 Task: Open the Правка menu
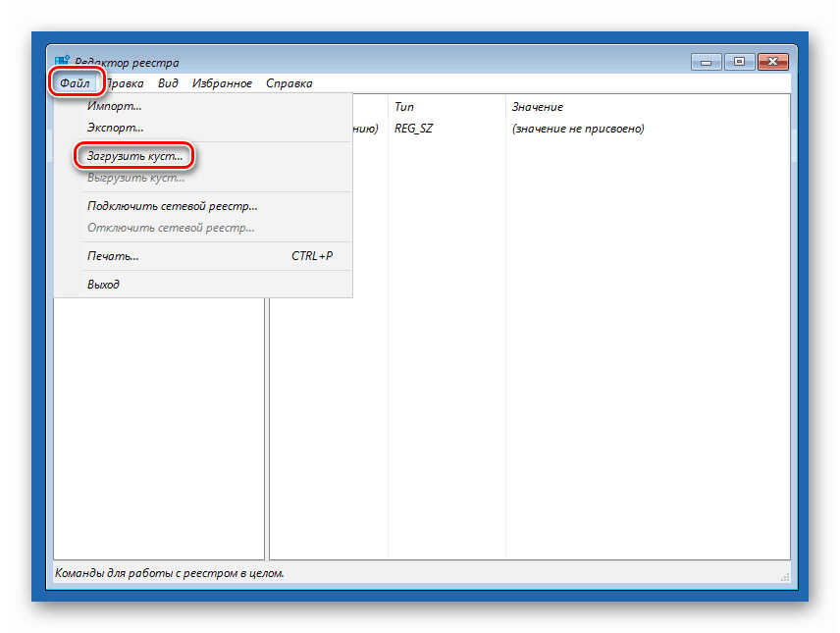(x=125, y=83)
